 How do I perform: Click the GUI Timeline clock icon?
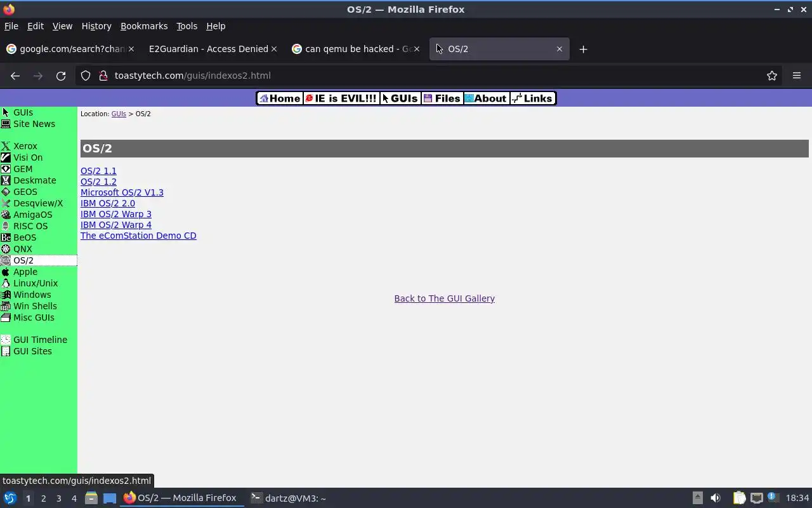6,340
